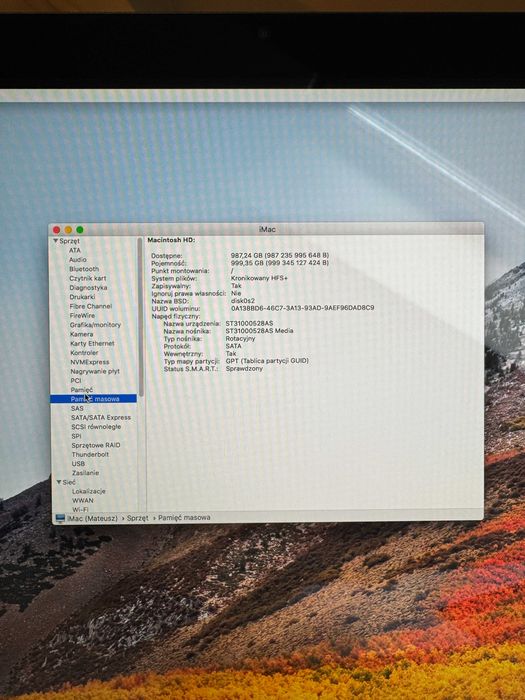This screenshot has width=525, height=700.
Task: Click the Napęd fizyczny: label
Action: pos(176,316)
